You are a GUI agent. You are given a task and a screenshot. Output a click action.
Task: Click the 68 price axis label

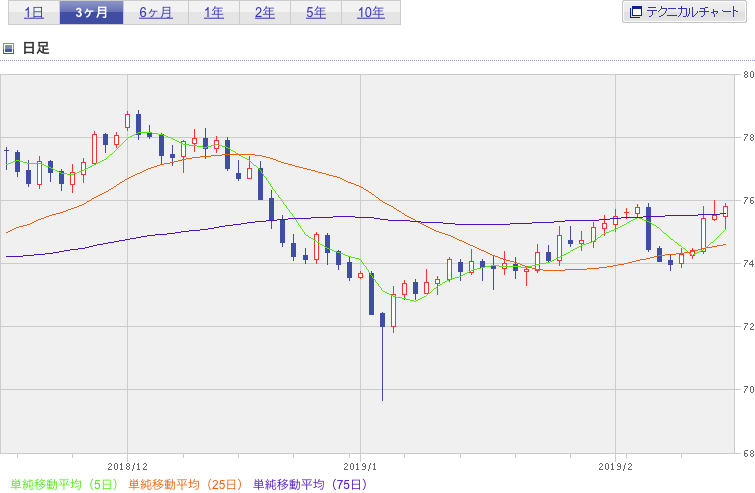(x=748, y=453)
